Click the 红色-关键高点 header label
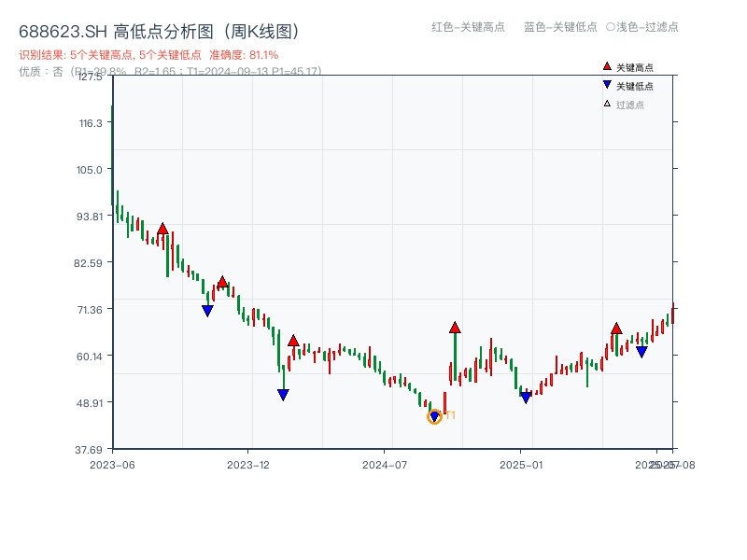 point(468,27)
